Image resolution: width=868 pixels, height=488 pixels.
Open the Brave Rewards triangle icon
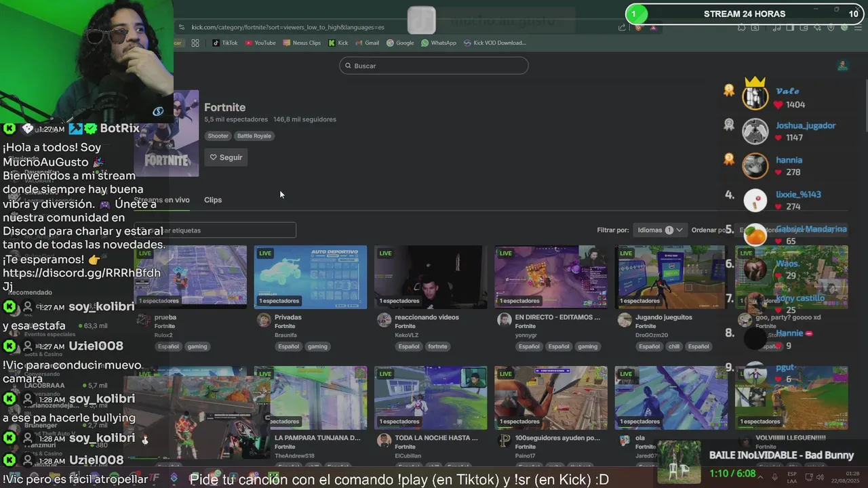click(653, 27)
